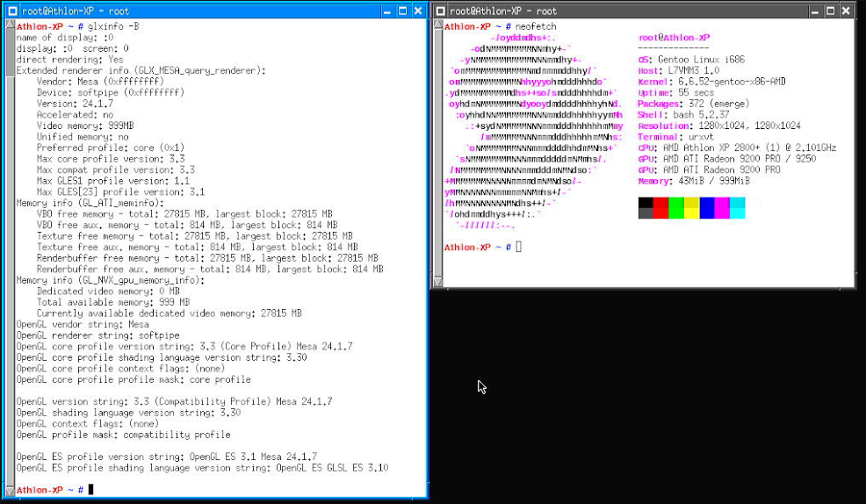Viewport: 866px width, 504px height.
Task: Click the 'OpenGL vendor string: Mesa' line
Action: pyautogui.click(x=83, y=325)
